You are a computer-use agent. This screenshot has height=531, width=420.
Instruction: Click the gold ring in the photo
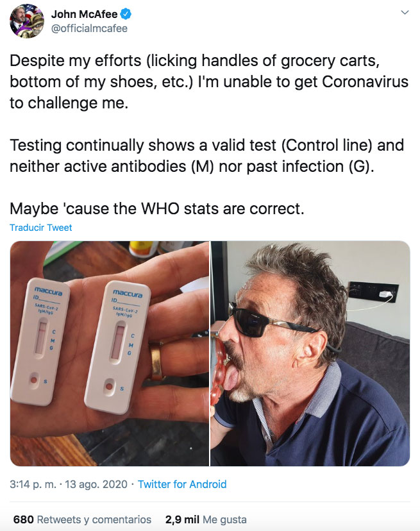click(x=156, y=360)
